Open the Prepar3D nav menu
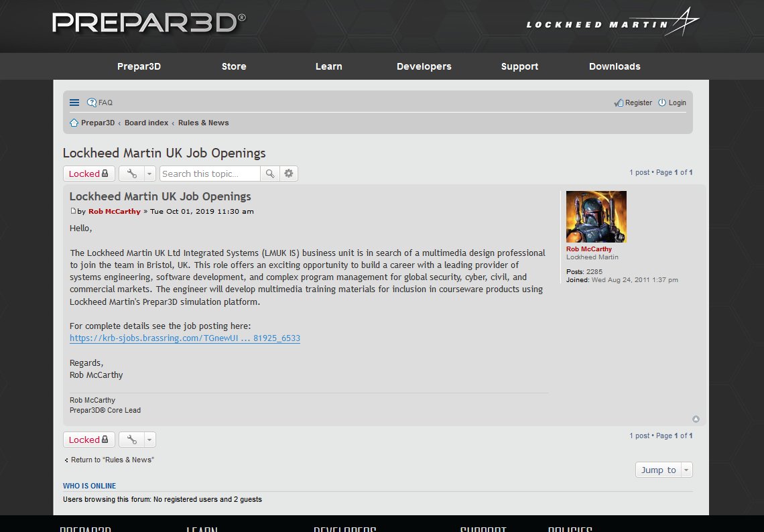The width and height of the screenshot is (764, 532). pyautogui.click(x=139, y=66)
